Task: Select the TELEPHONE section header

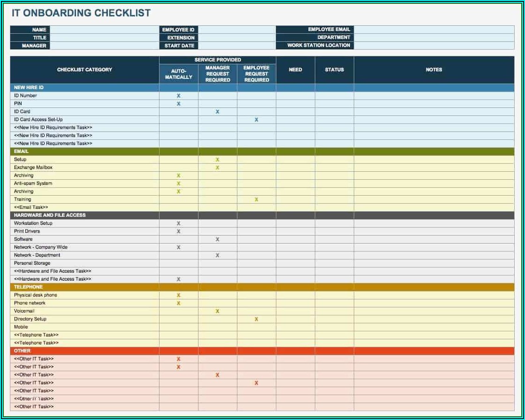Action: [28, 287]
